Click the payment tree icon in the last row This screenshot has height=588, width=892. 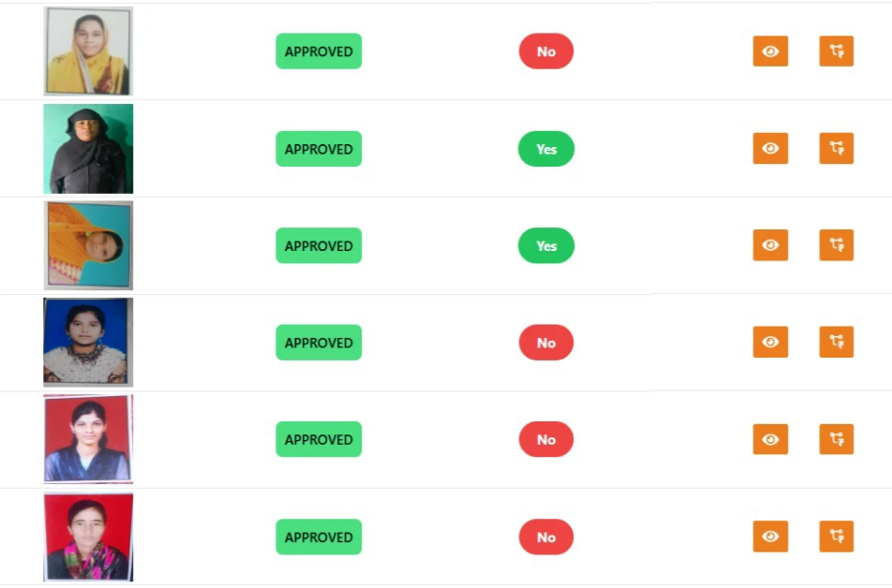pos(836,537)
